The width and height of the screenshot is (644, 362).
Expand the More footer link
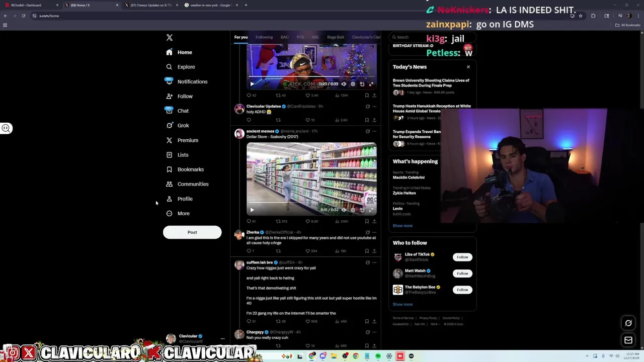[x=435, y=324]
